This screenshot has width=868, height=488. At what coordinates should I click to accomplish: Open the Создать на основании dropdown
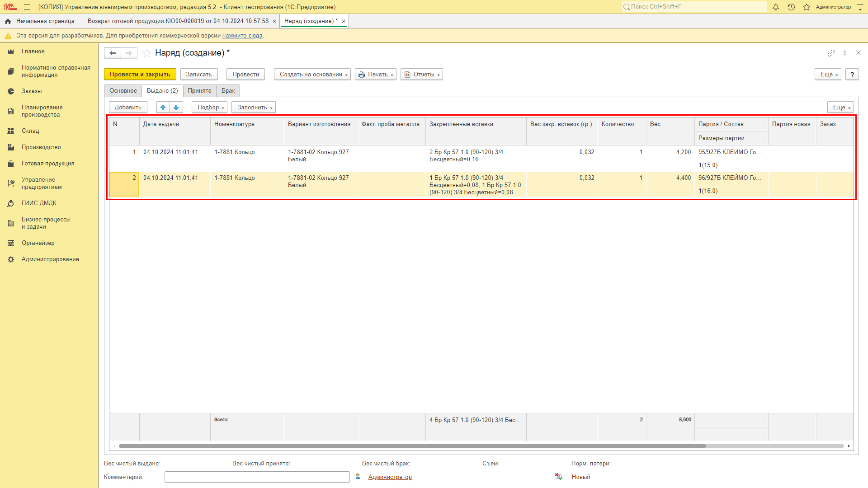click(x=312, y=75)
